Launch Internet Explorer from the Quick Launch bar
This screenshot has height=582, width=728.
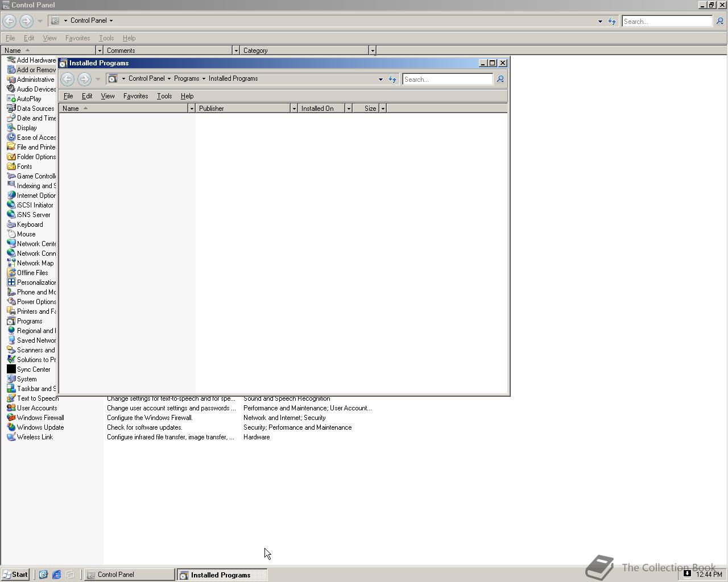click(x=56, y=575)
